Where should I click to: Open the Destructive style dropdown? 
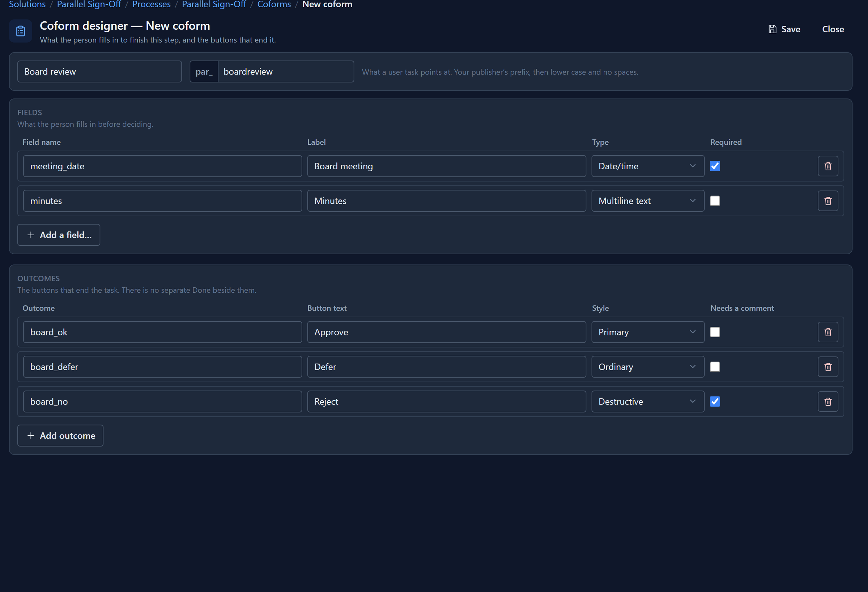(x=648, y=401)
